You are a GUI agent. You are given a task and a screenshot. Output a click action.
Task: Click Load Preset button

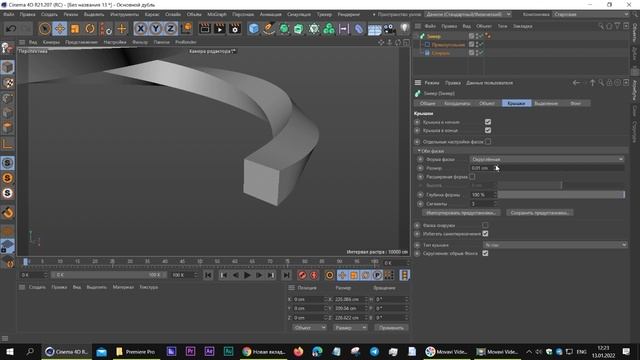(461, 213)
